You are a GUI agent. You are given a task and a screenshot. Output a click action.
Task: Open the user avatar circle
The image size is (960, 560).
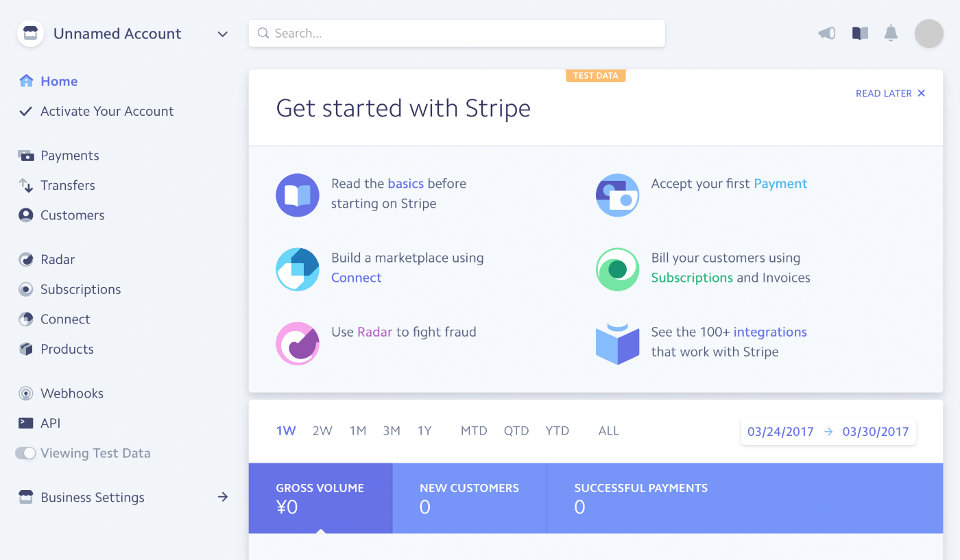929,34
